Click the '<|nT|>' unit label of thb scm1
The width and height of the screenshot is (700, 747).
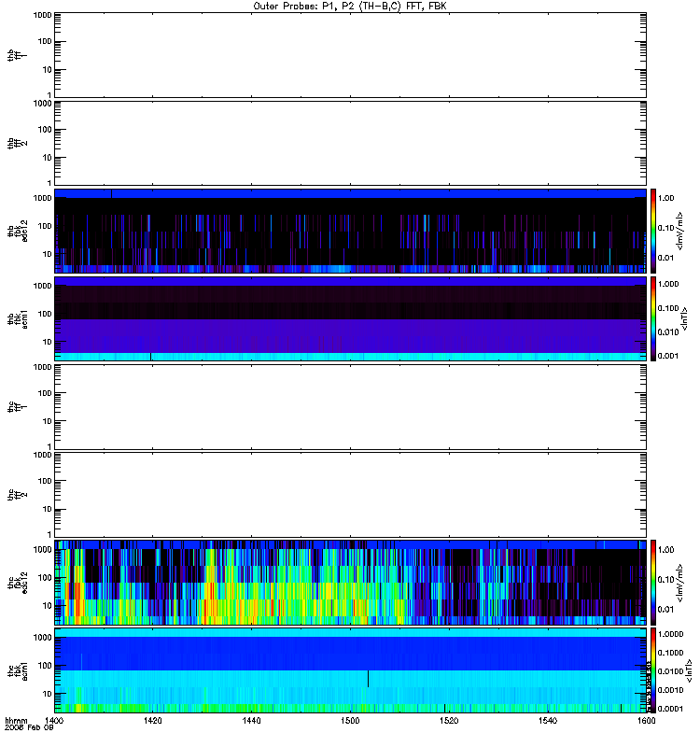685,318
